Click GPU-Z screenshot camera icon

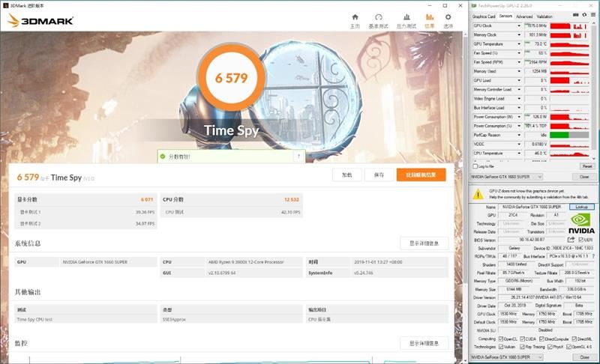coord(575,15)
